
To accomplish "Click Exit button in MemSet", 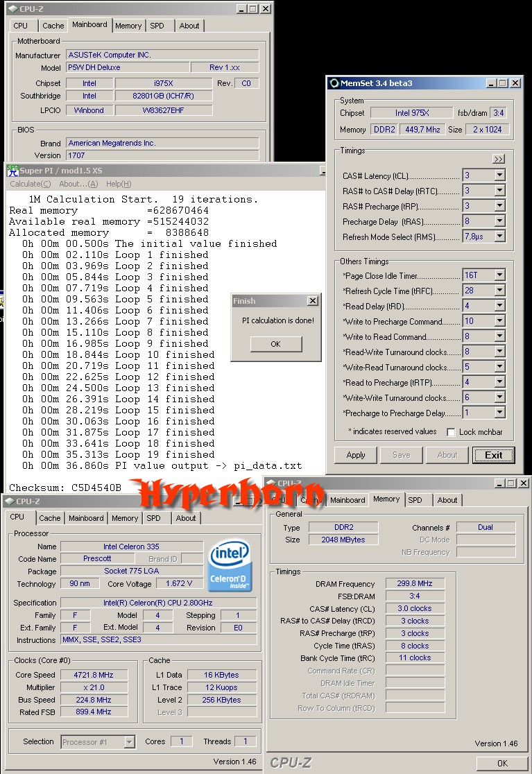I will click(494, 455).
